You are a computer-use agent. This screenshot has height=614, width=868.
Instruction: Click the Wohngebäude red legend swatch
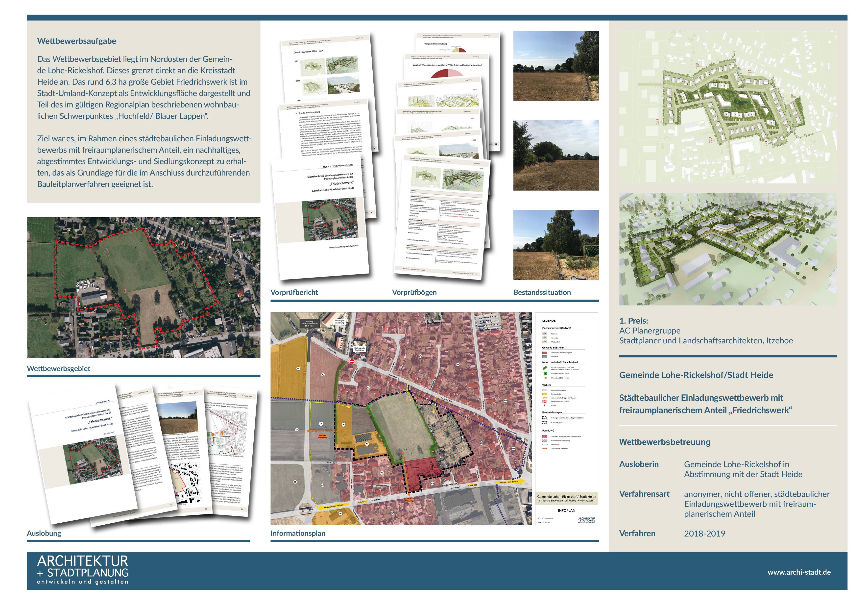[x=545, y=353]
